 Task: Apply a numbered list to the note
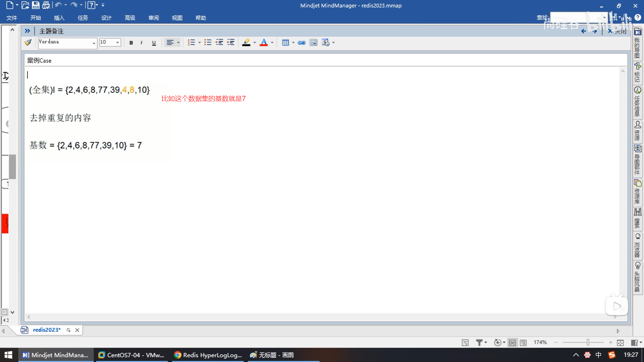[x=191, y=43]
